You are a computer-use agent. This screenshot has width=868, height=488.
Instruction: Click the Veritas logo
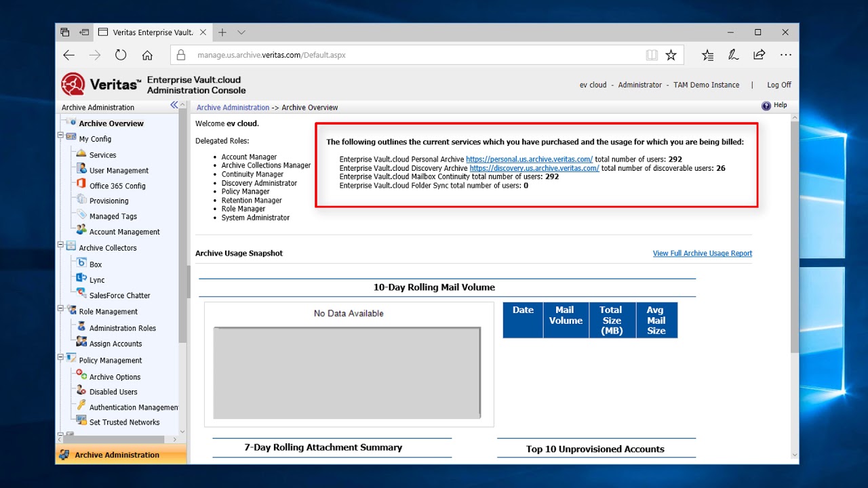click(x=100, y=85)
